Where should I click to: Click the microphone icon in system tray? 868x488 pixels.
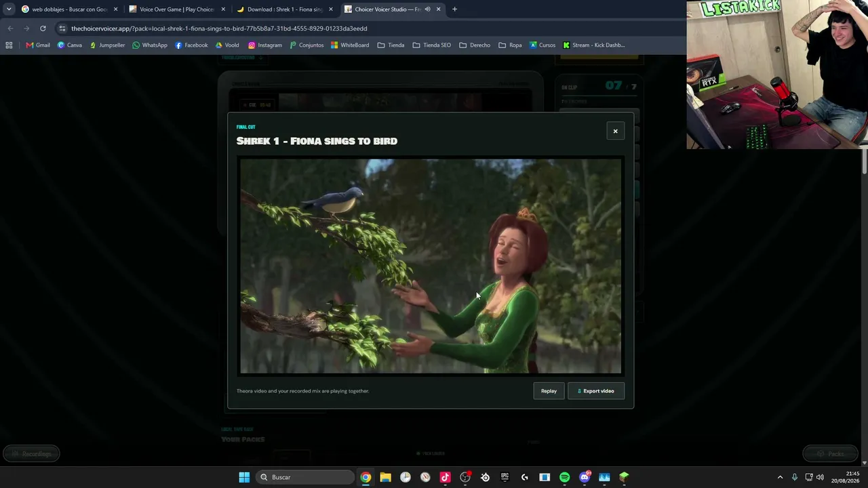tap(794, 477)
